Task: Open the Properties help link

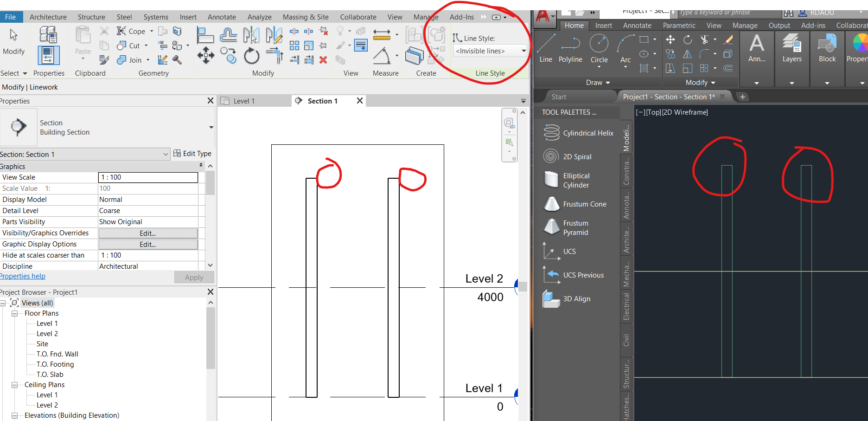Action: 23,276
